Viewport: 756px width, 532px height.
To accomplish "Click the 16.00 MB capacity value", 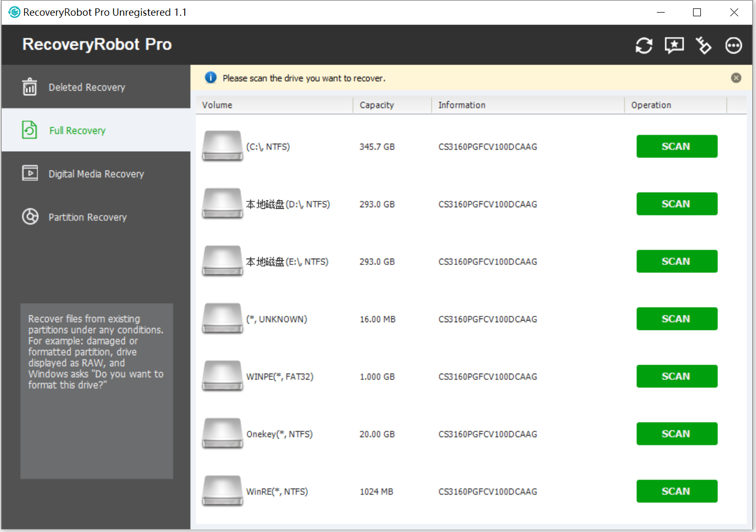I will [x=378, y=319].
